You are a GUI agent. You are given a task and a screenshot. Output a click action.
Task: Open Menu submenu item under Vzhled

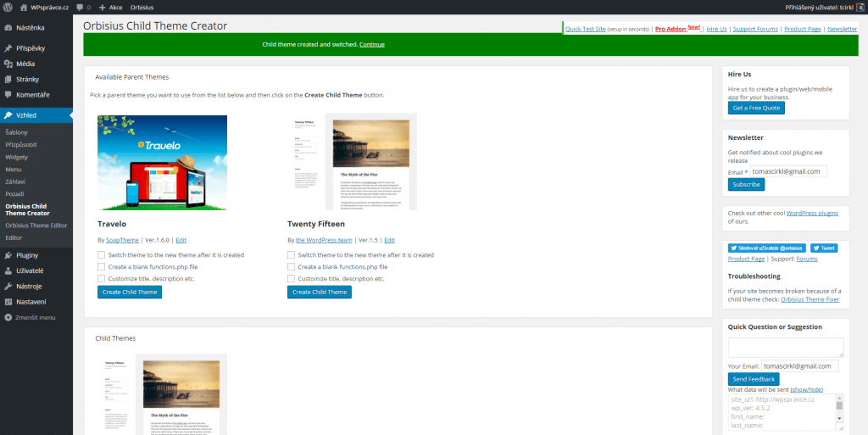(x=14, y=169)
